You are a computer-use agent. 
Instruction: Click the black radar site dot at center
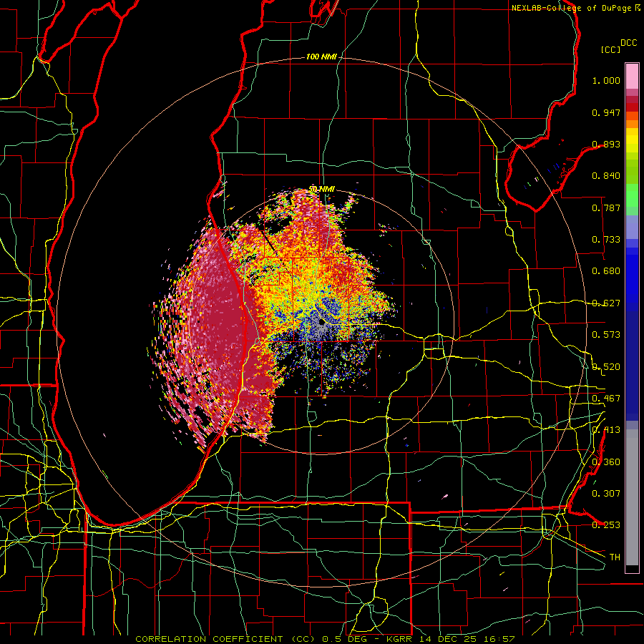(321, 323)
